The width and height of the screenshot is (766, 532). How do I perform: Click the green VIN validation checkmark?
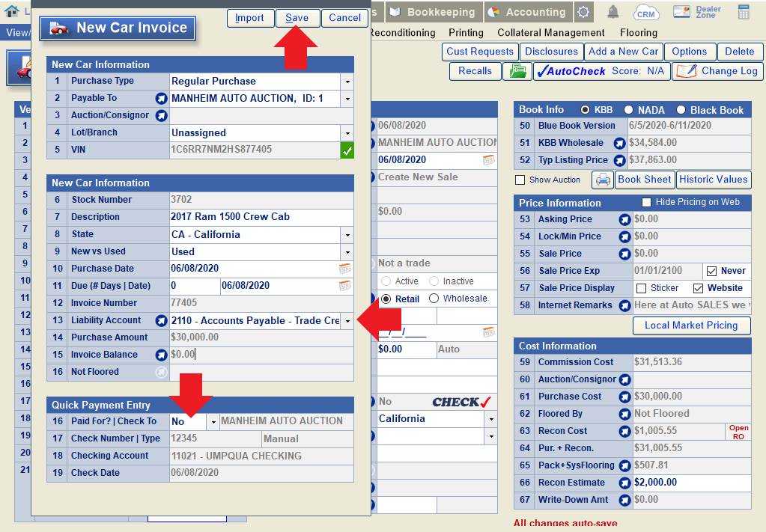click(x=347, y=150)
